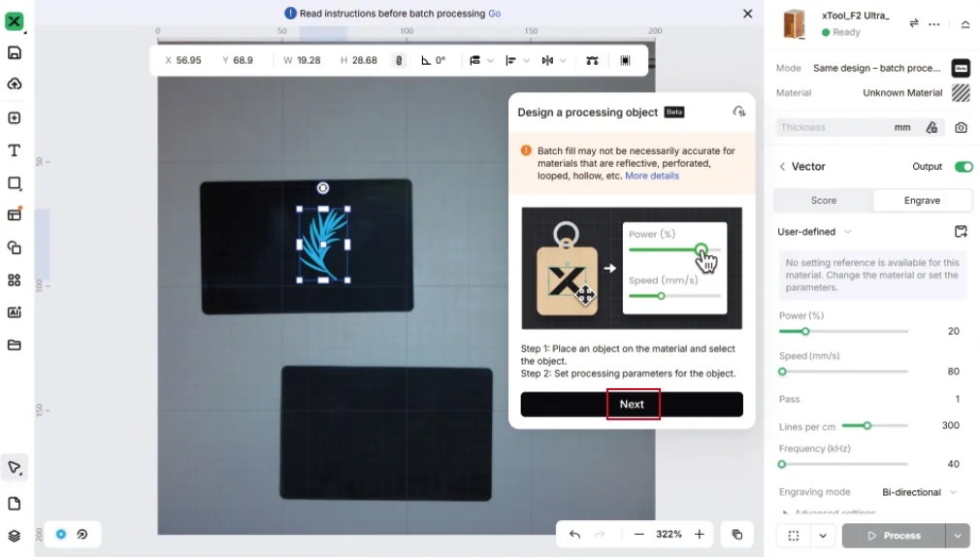The image size is (980, 559).
Task: Toggle the blue camera background button
Action: tap(60, 535)
